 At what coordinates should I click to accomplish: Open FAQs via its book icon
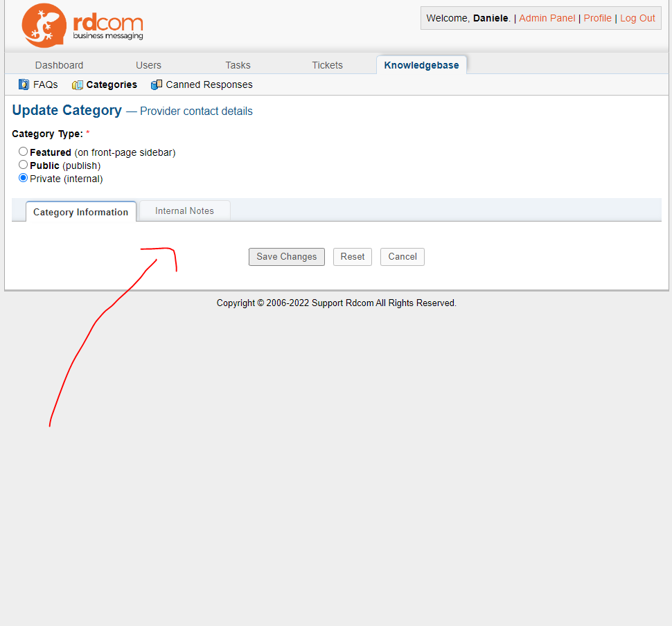24,84
